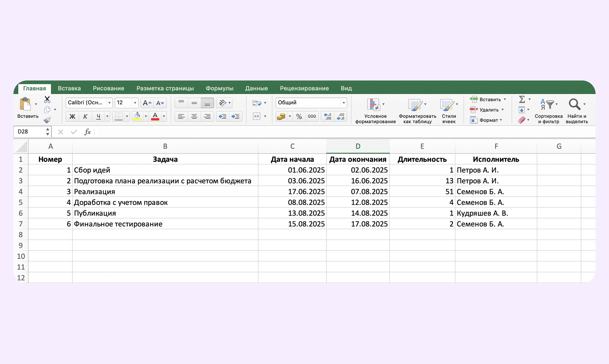Increase indent
The width and height of the screenshot is (609, 364).
(236, 116)
